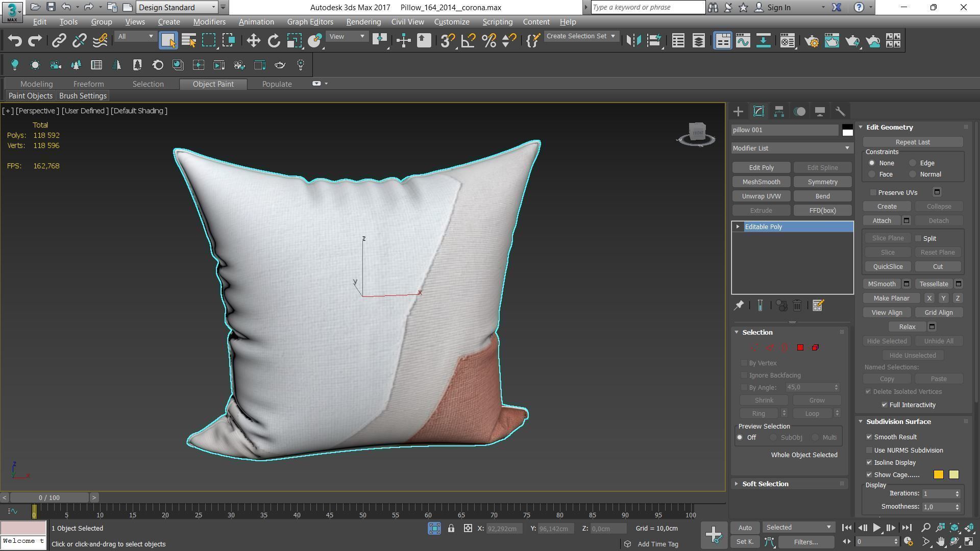Open the Selected key filter dropdown
This screenshot has width=980, height=551.
coord(798,528)
